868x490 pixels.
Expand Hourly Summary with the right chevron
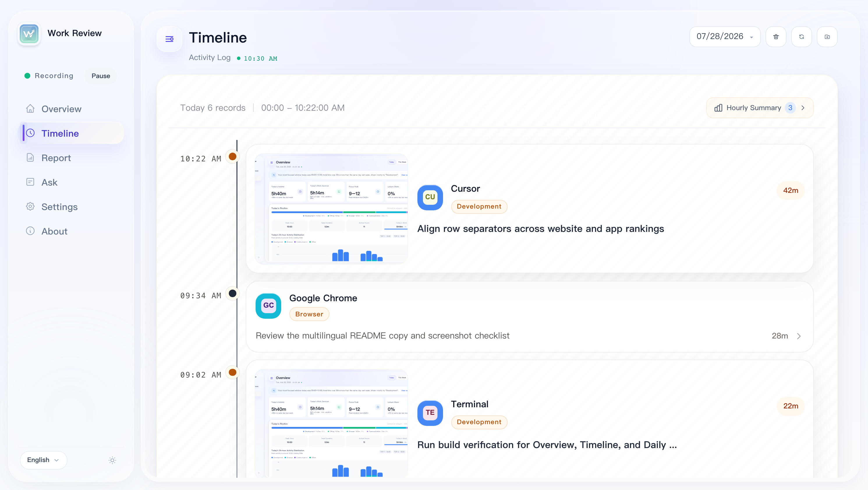pyautogui.click(x=803, y=108)
